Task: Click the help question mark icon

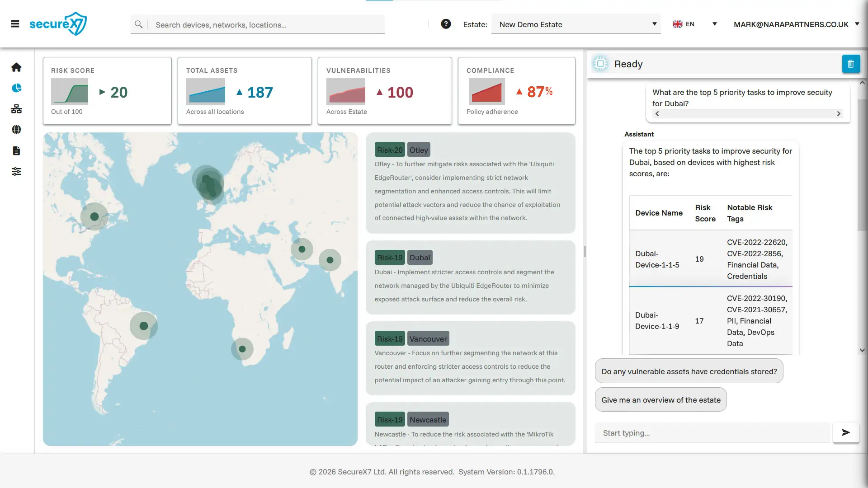Action: pyautogui.click(x=446, y=24)
